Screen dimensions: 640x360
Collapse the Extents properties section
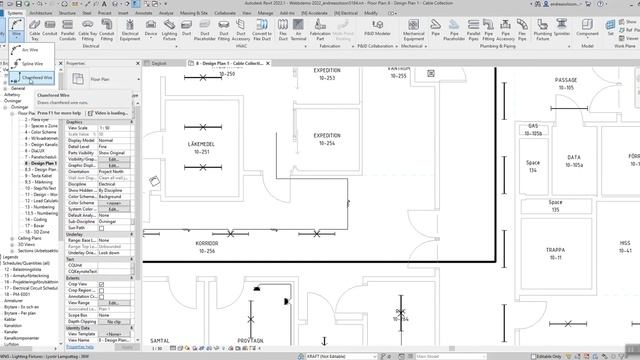coord(131,278)
